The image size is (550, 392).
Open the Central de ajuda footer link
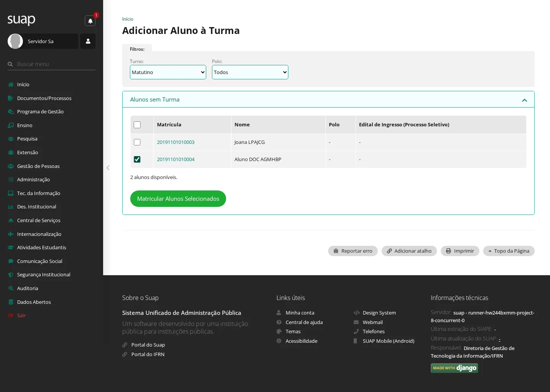point(304,322)
